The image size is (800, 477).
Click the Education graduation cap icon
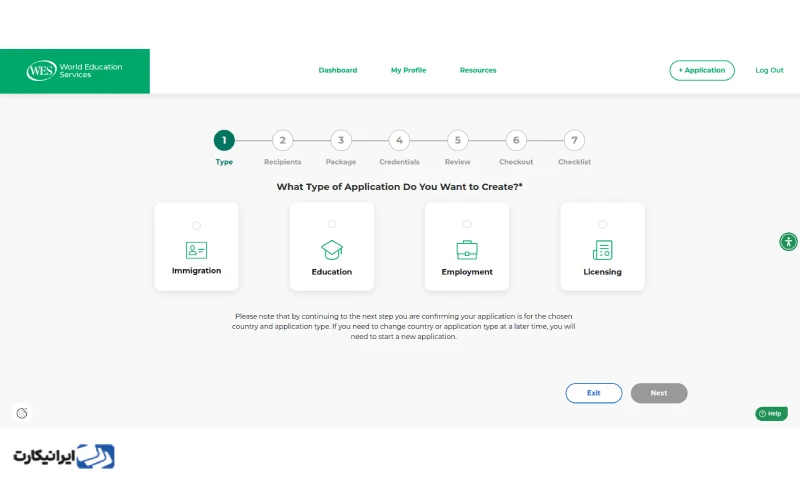(332, 250)
